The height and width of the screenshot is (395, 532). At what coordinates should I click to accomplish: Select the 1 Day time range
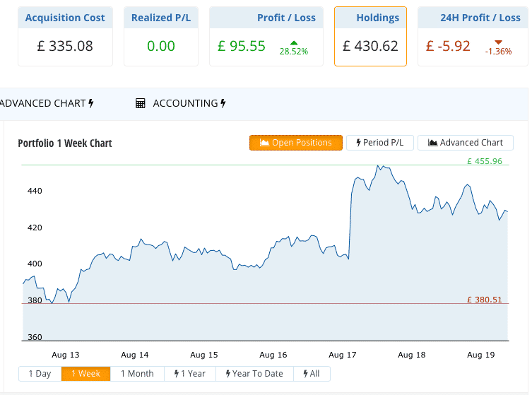pyautogui.click(x=40, y=374)
